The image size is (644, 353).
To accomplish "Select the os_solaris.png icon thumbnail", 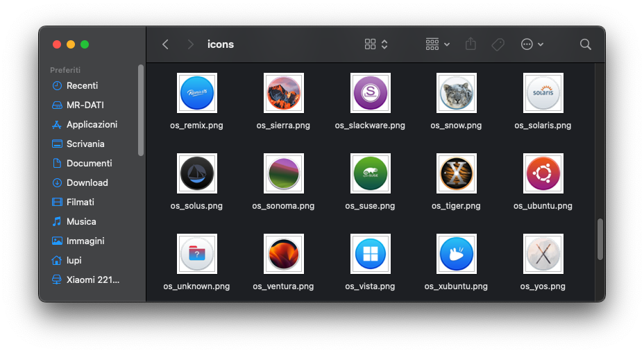I will [543, 93].
